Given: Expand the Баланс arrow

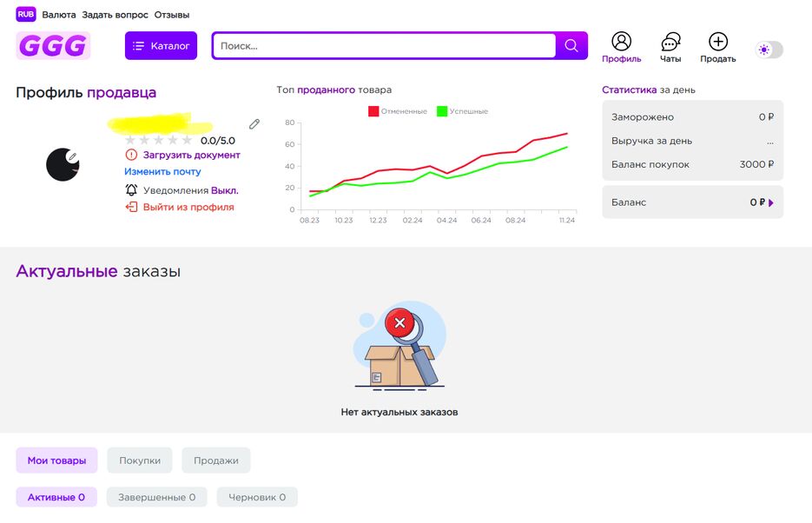Looking at the screenshot, I should [x=770, y=202].
